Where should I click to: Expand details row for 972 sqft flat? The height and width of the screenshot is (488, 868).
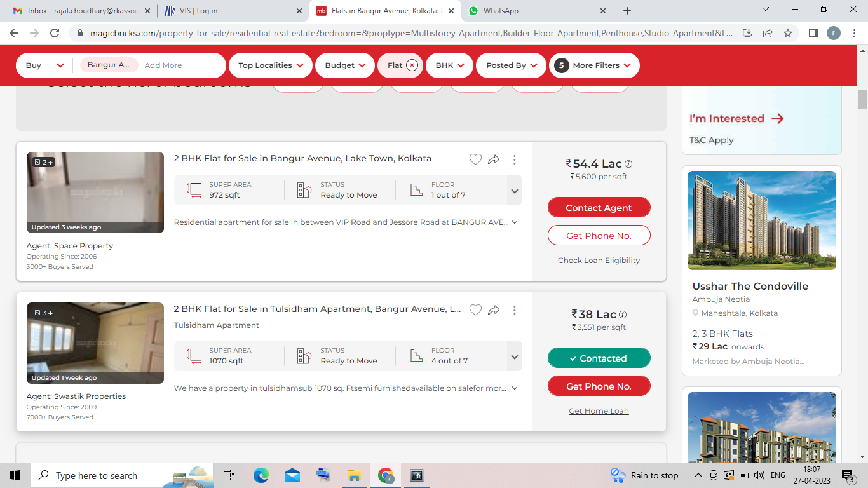coord(515,191)
